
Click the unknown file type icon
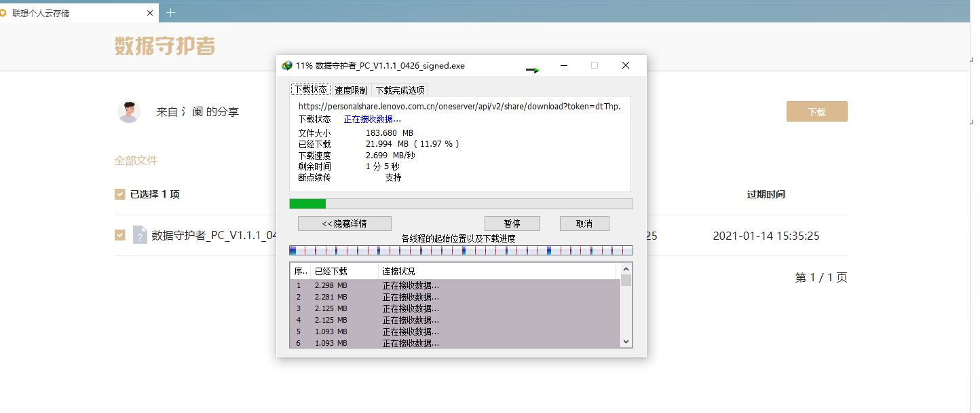pyautogui.click(x=140, y=235)
